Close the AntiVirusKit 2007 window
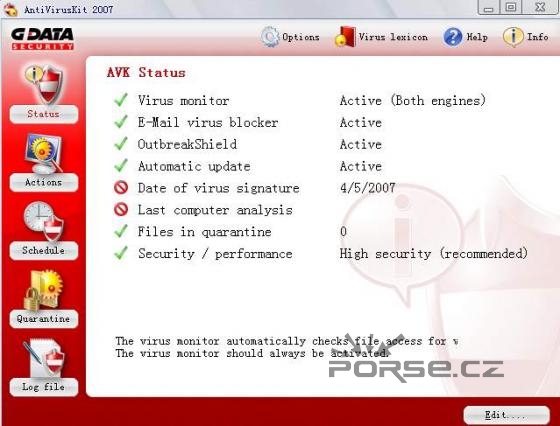560x426 pixels. pos(540,7)
